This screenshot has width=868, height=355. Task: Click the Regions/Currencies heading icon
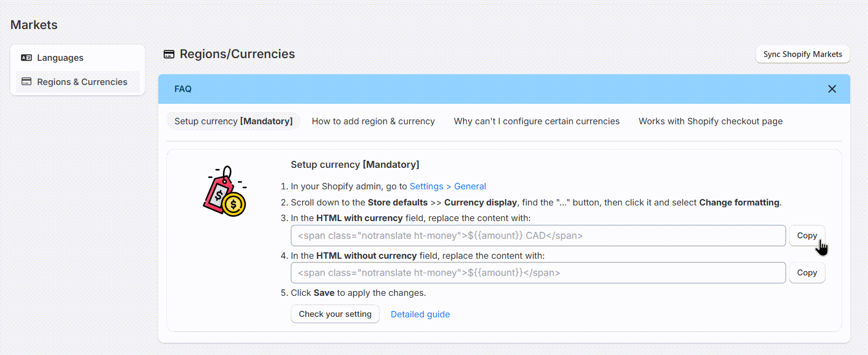169,54
